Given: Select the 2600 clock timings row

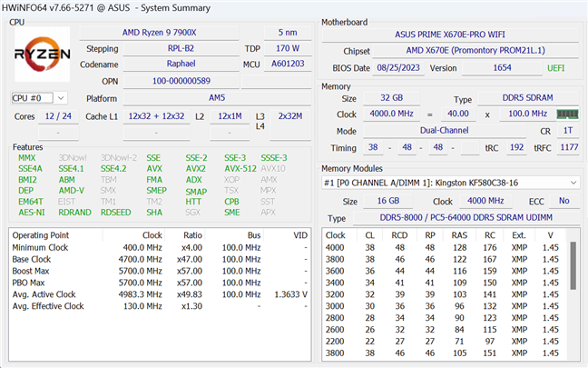Looking at the screenshot, I should (x=446, y=330).
